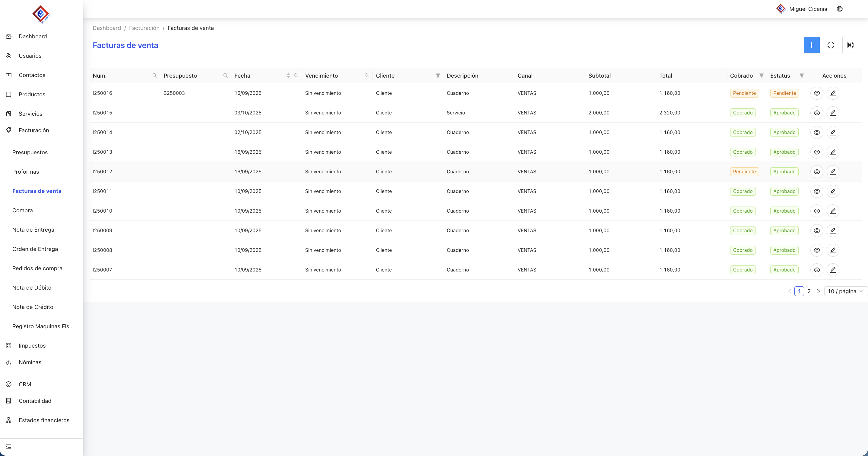Click search icon in Vencimiento column header

(x=367, y=75)
